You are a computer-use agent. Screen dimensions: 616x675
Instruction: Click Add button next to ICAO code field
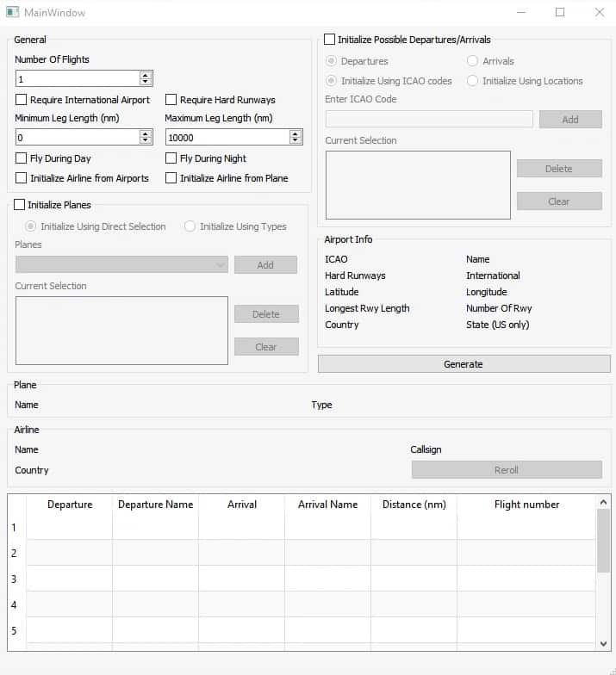(570, 119)
